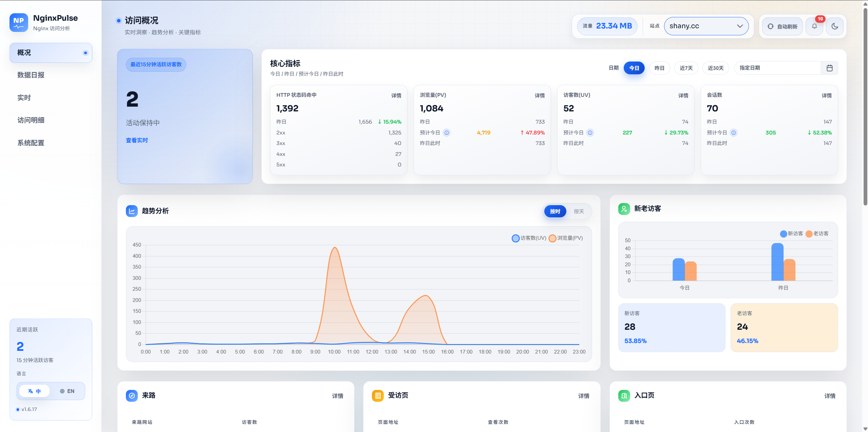This screenshot has height=432, width=868.
Task: Click the 受访页 page icon
Action: 378,396
